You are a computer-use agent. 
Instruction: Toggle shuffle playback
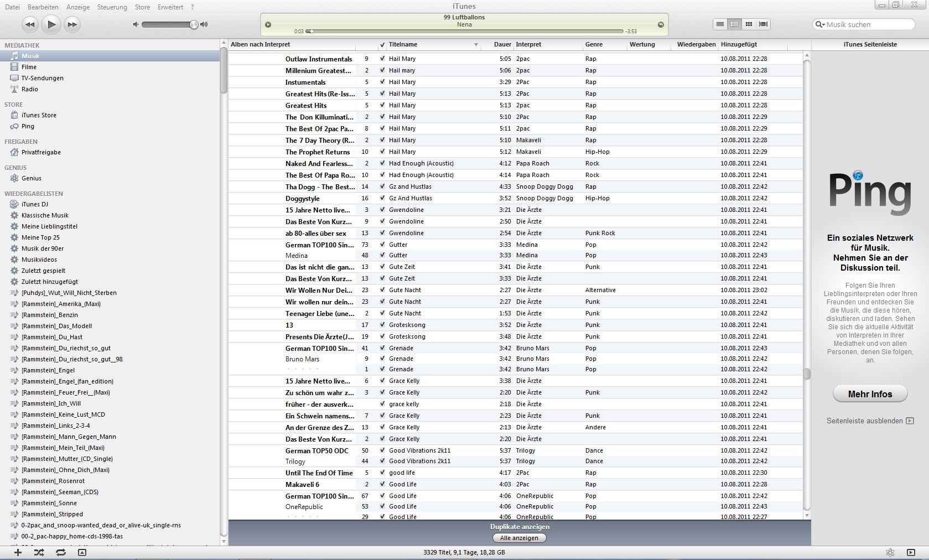pyautogui.click(x=39, y=552)
